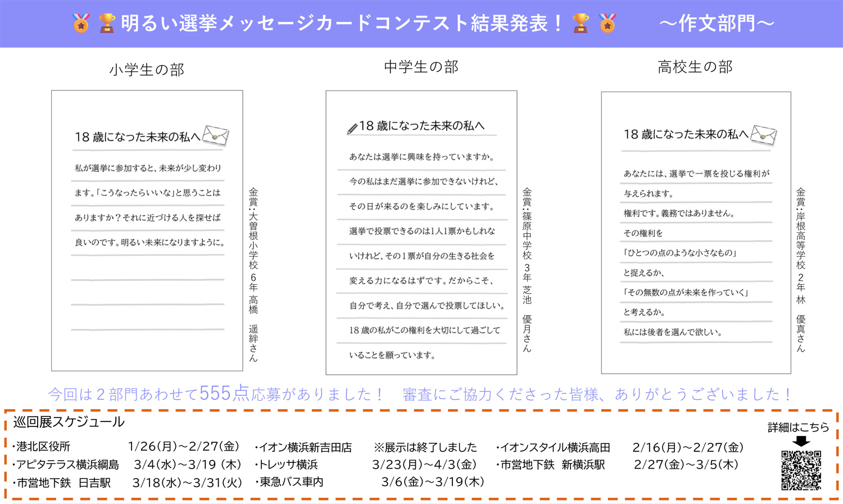Open the elementary school winner's message card
843x504 pixels.
click(147, 230)
